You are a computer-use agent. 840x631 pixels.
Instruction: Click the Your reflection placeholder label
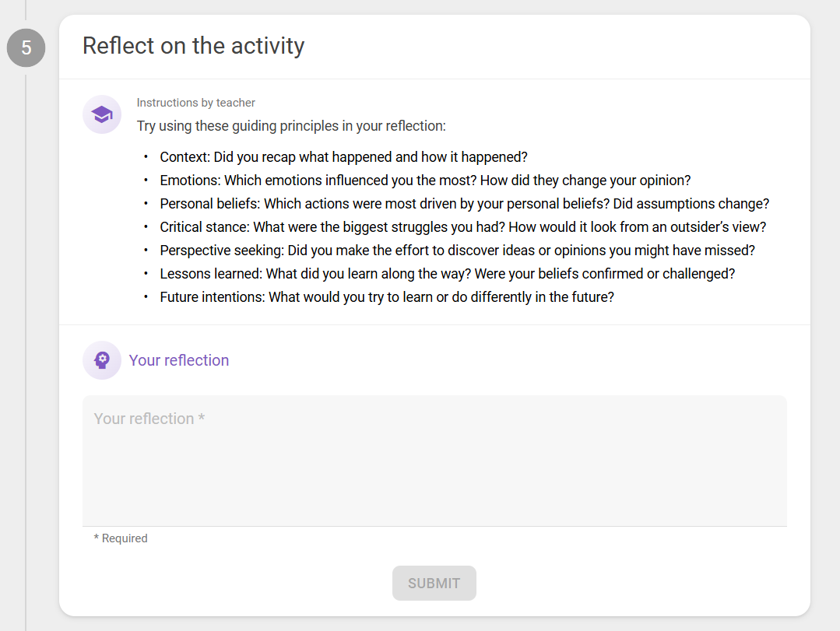[x=149, y=419]
